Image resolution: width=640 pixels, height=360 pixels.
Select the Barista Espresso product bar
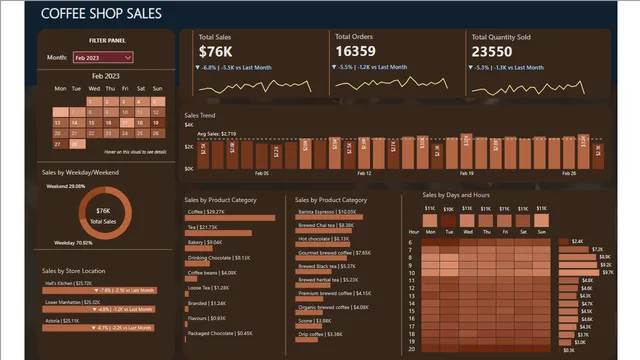(329, 218)
